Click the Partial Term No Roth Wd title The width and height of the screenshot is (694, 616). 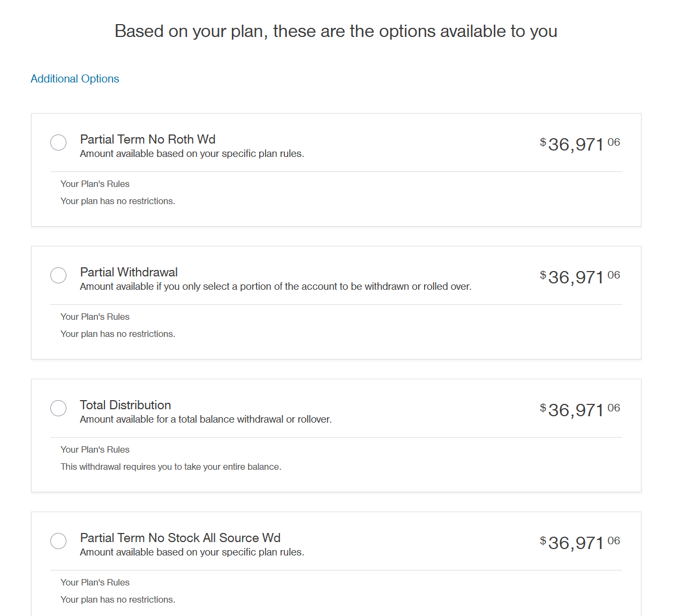tap(148, 139)
